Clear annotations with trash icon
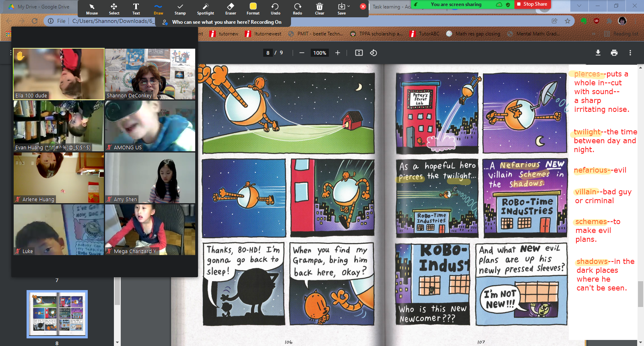644x346 pixels. point(320,9)
